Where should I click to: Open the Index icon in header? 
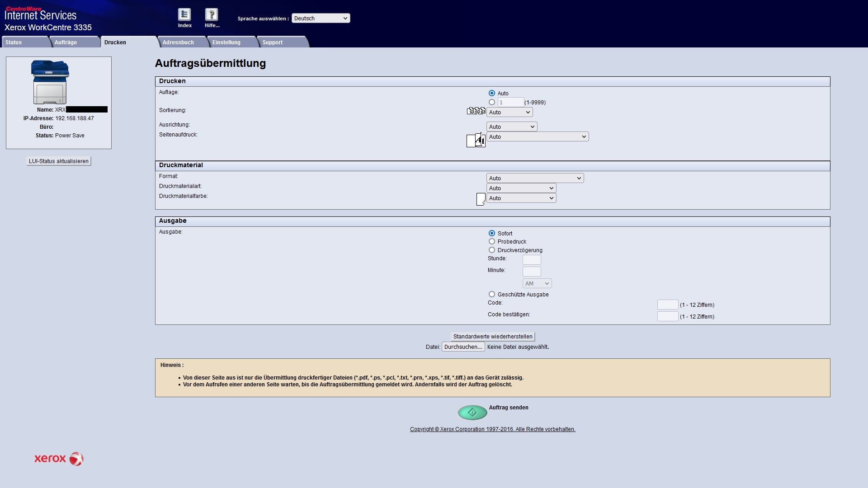184,15
